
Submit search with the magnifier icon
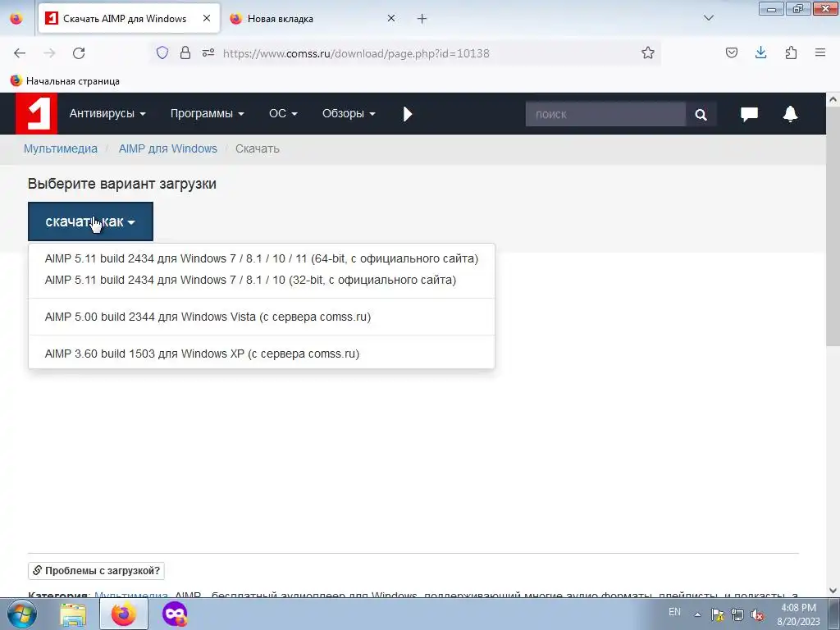coord(701,114)
